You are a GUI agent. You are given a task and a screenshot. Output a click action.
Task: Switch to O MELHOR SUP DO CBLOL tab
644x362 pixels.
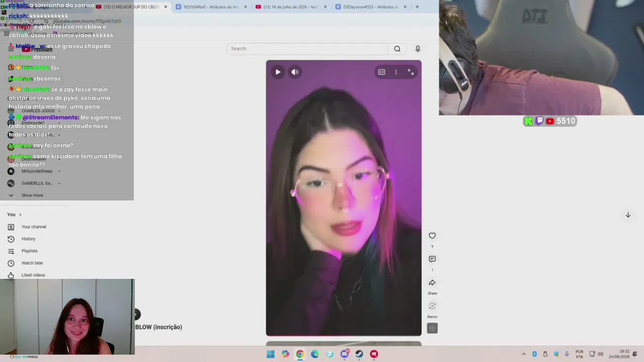[x=132, y=7]
